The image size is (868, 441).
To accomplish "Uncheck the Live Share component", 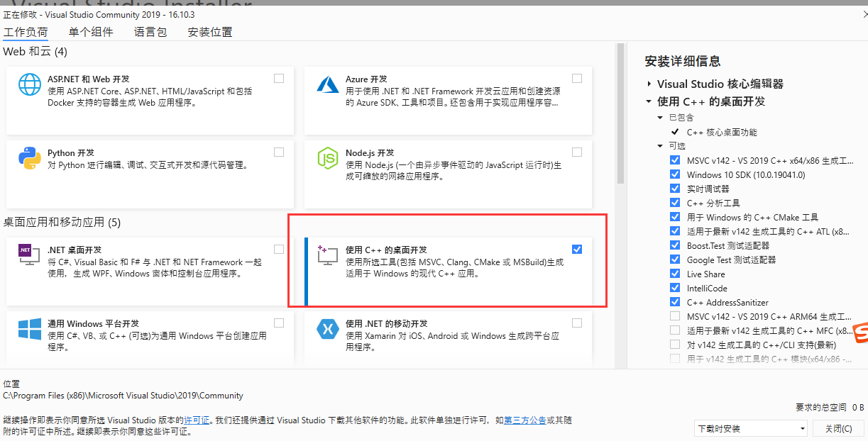I will click(x=674, y=274).
